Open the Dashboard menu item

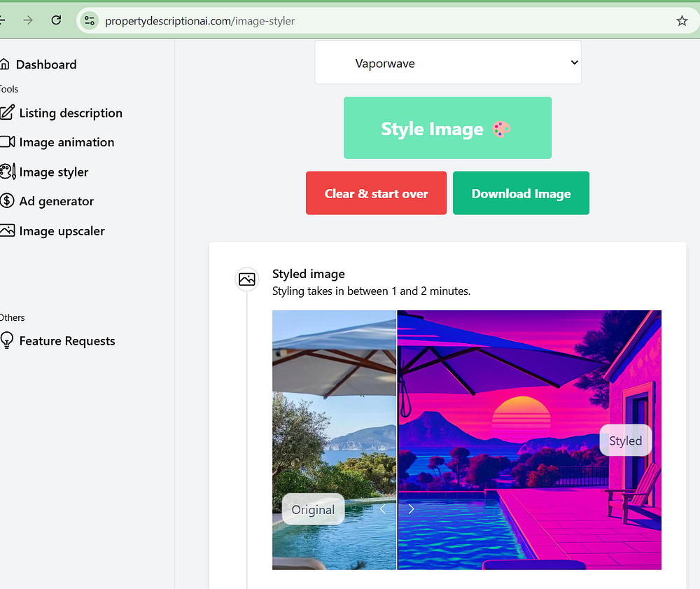point(46,64)
